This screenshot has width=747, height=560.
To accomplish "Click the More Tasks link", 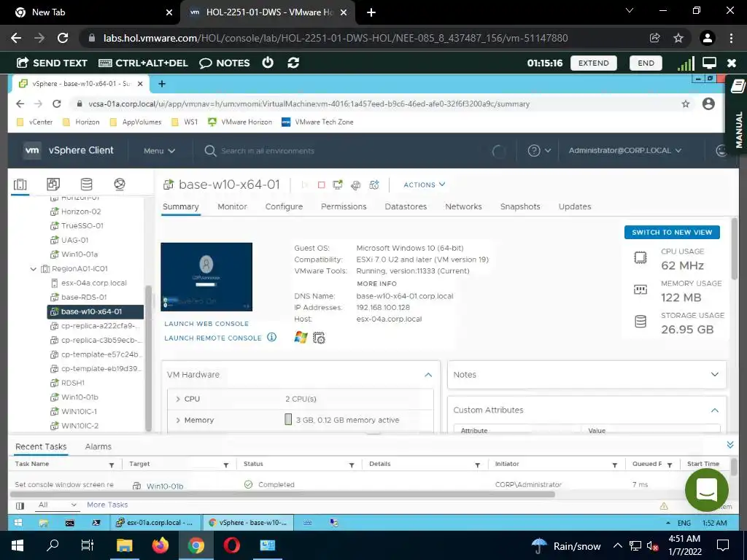I will pos(107,505).
